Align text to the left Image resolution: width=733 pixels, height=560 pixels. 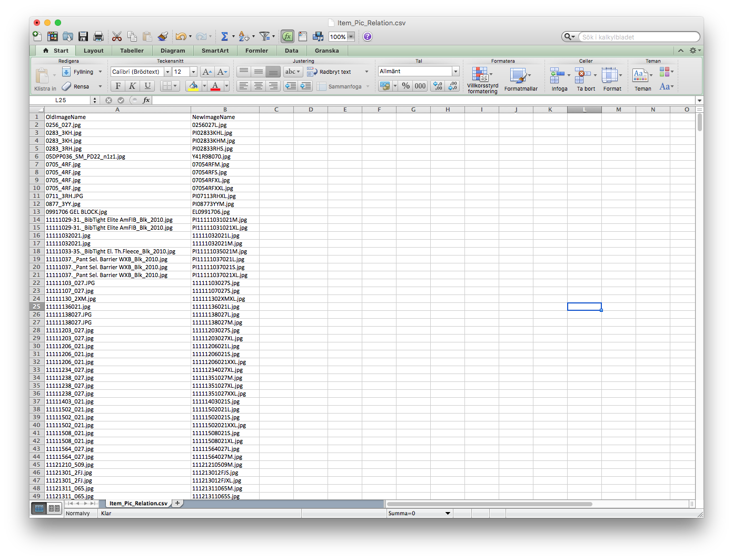click(243, 86)
